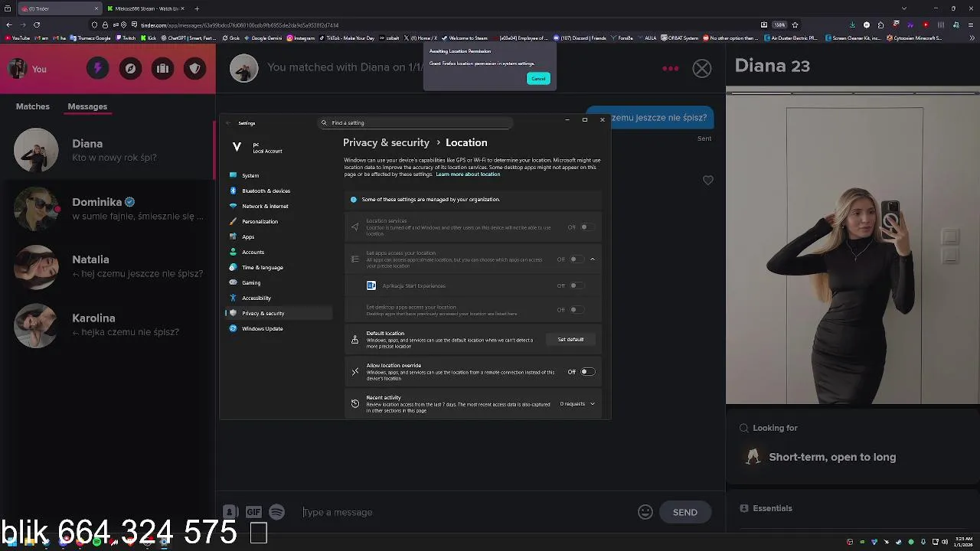Open conversation with Natalia

coord(108,267)
